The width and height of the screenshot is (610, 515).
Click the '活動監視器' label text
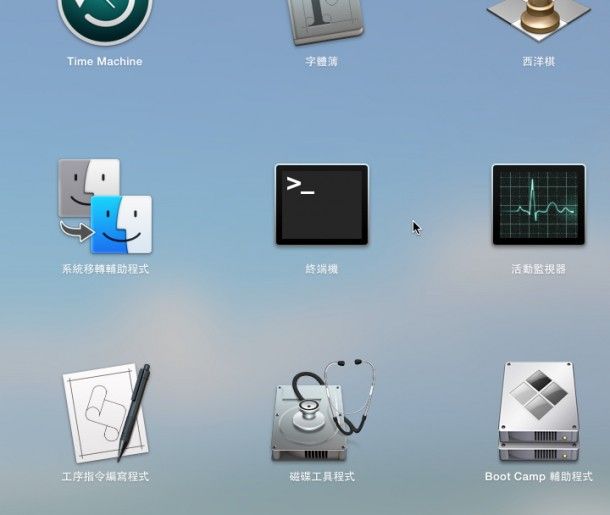pyautogui.click(x=539, y=269)
